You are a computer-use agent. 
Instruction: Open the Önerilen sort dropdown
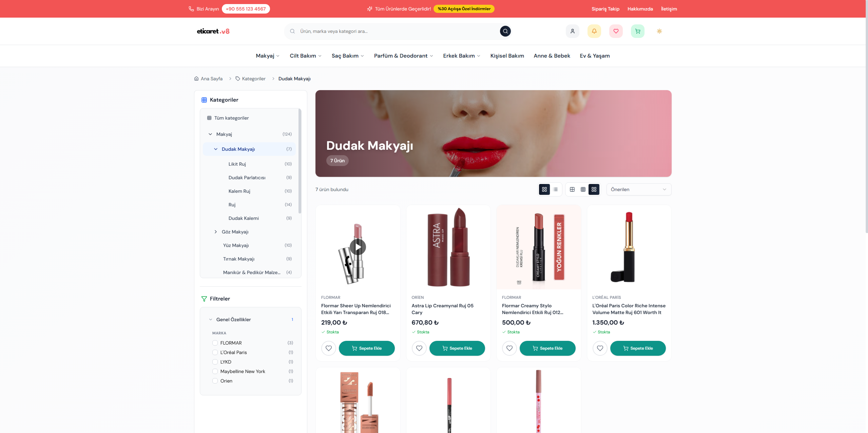(638, 189)
